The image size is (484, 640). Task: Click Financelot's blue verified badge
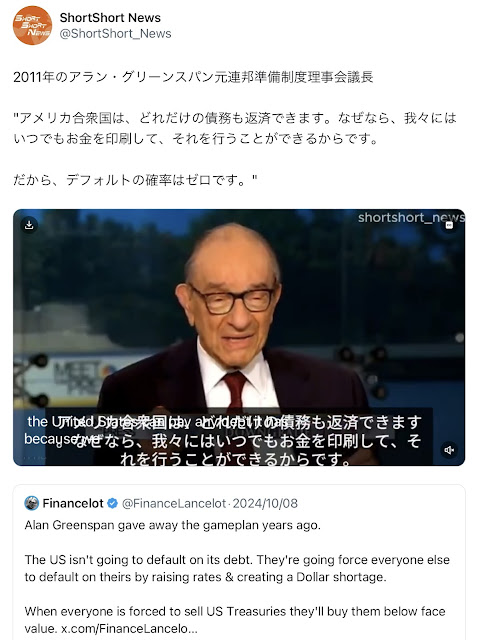tap(112, 503)
